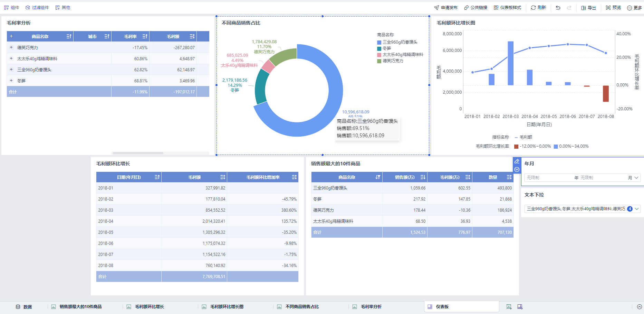The height and width of the screenshot is (314, 644).
Task: Expand the 冬笋 row in 毛利率分析
Action: [11, 81]
